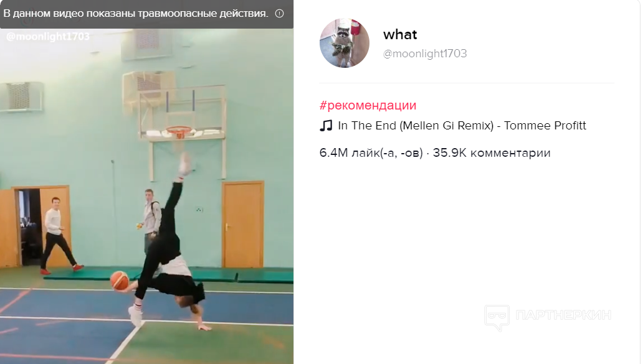Open the #рекомендации hashtag
Image resolution: width=643 pixels, height=364 pixels.
click(368, 105)
